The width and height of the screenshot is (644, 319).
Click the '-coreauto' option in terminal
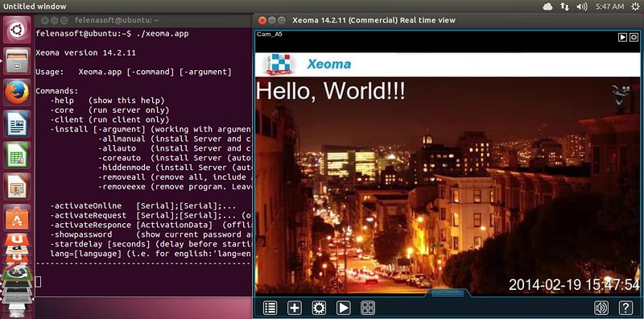[x=119, y=158]
